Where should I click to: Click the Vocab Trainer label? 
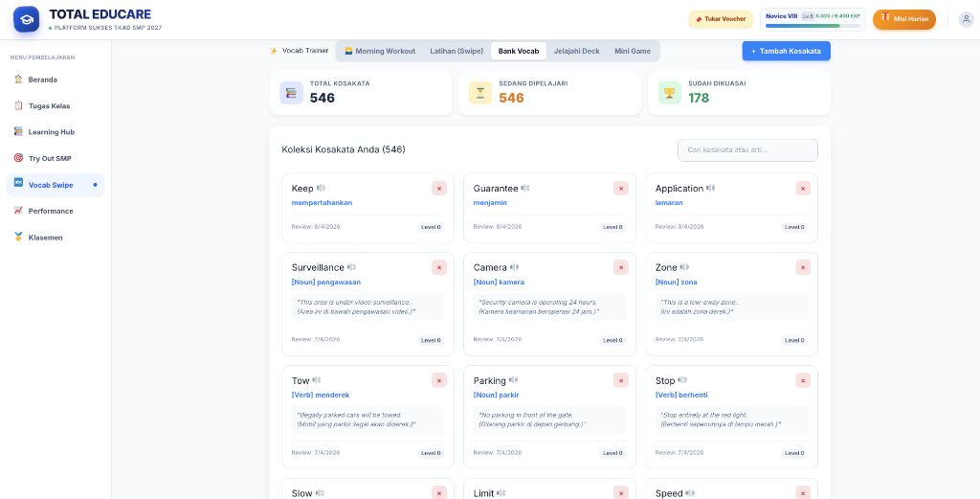coord(305,51)
